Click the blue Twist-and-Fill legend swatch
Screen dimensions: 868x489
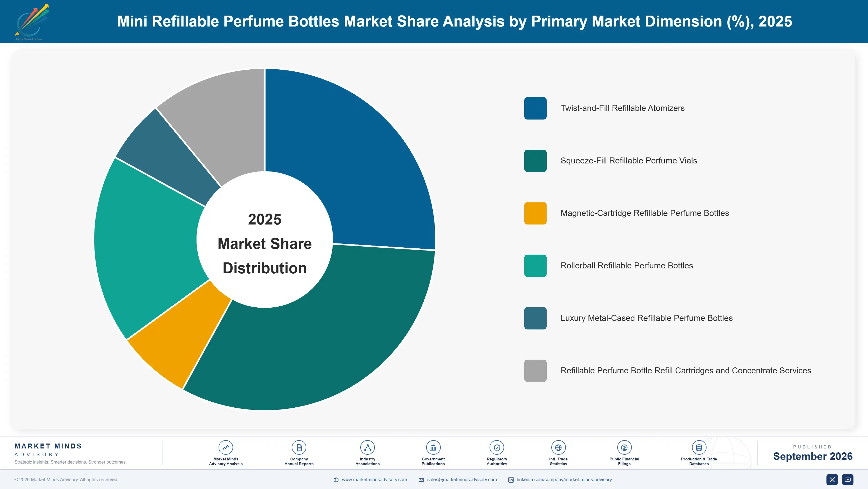click(x=535, y=108)
